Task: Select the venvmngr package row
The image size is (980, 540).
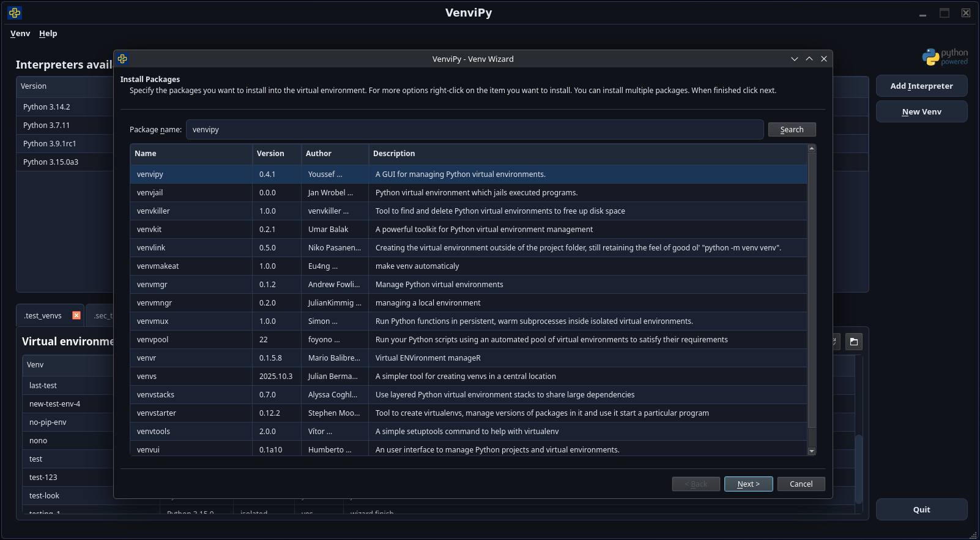Action: [469, 303]
